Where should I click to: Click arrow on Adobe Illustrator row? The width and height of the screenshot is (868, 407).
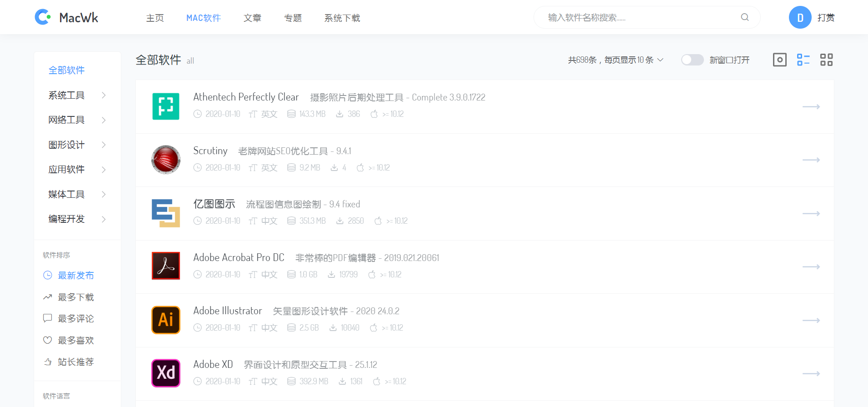click(811, 320)
